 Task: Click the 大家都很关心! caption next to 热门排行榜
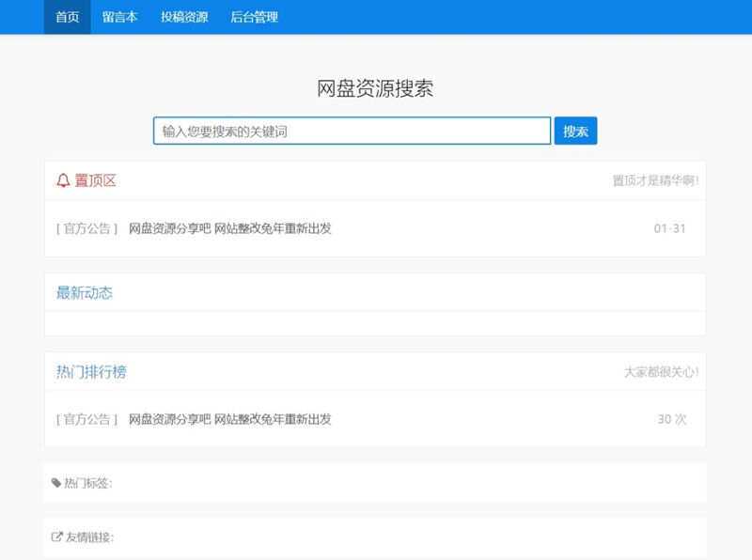(660, 372)
